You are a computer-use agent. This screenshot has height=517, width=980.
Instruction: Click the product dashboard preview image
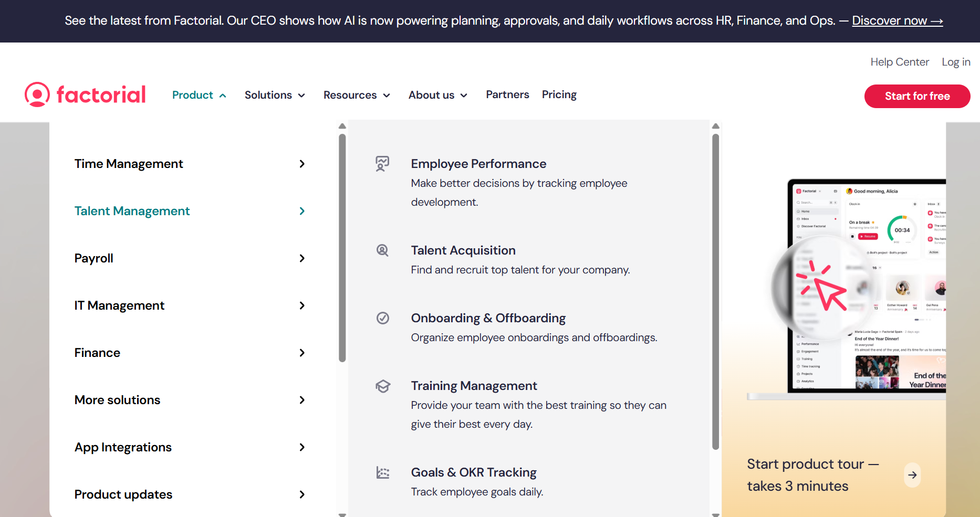pyautogui.click(x=867, y=286)
